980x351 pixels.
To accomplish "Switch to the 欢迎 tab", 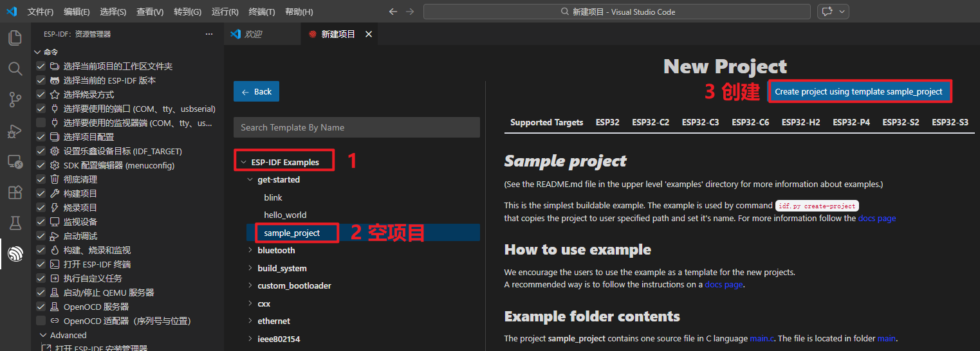I will click(262, 34).
